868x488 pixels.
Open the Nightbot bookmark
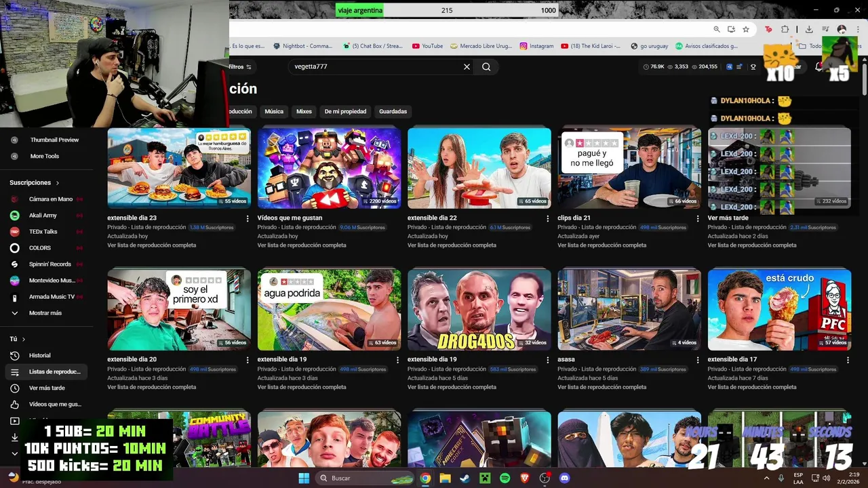tap(303, 46)
